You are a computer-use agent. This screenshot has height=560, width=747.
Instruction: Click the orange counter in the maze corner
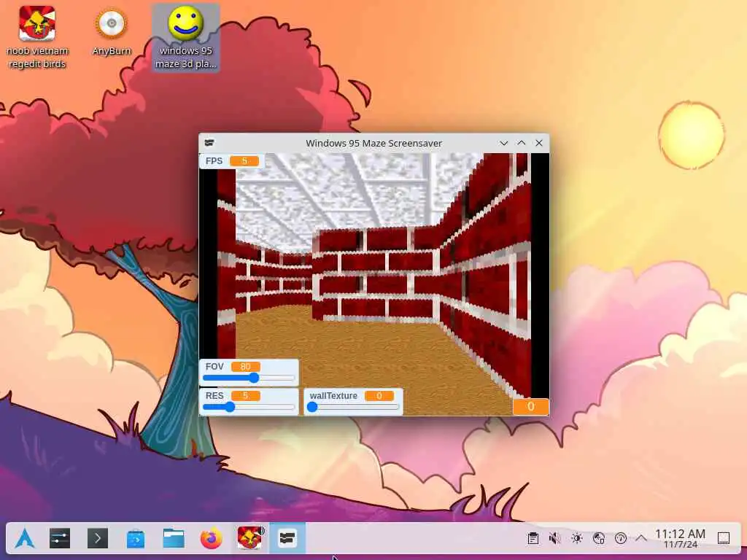[x=531, y=407]
